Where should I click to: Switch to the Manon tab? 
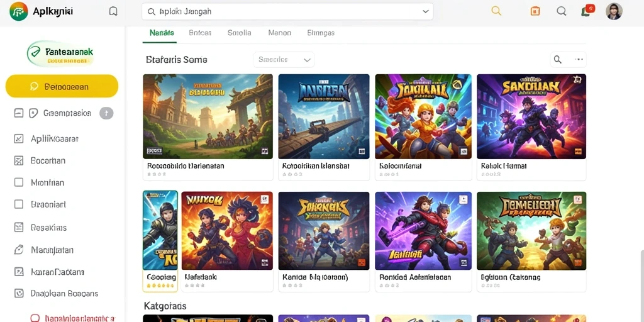(280, 33)
